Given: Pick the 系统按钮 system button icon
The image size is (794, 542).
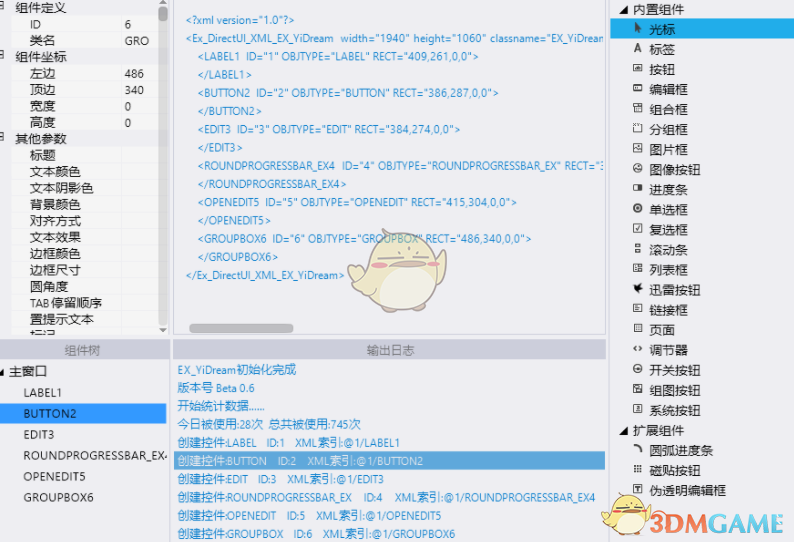Looking at the screenshot, I should coord(638,409).
